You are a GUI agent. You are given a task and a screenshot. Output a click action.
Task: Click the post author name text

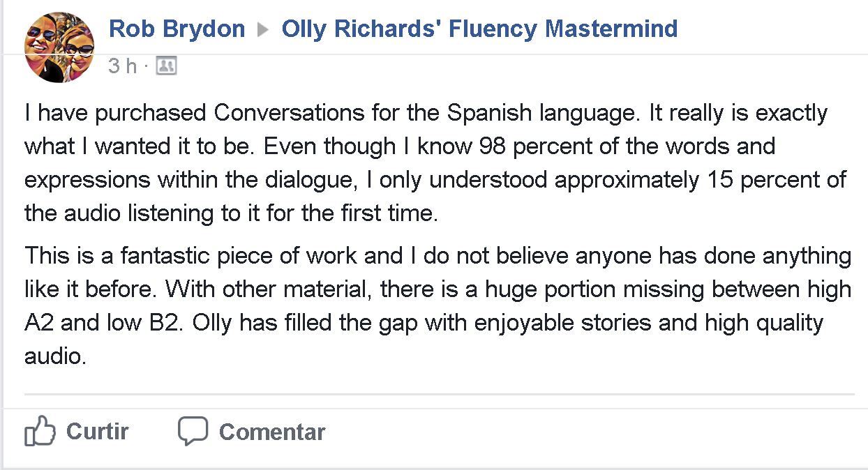click(x=177, y=29)
